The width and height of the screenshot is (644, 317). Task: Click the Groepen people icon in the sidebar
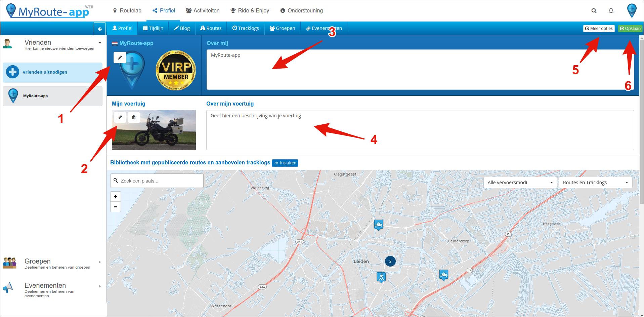click(x=9, y=263)
